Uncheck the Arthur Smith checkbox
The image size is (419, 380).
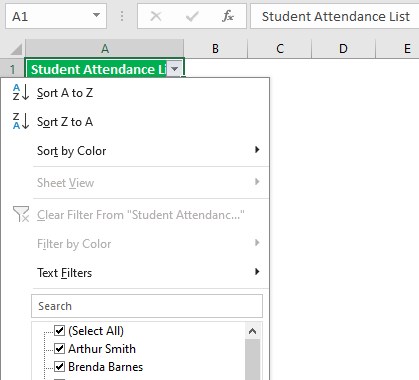click(59, 349)
